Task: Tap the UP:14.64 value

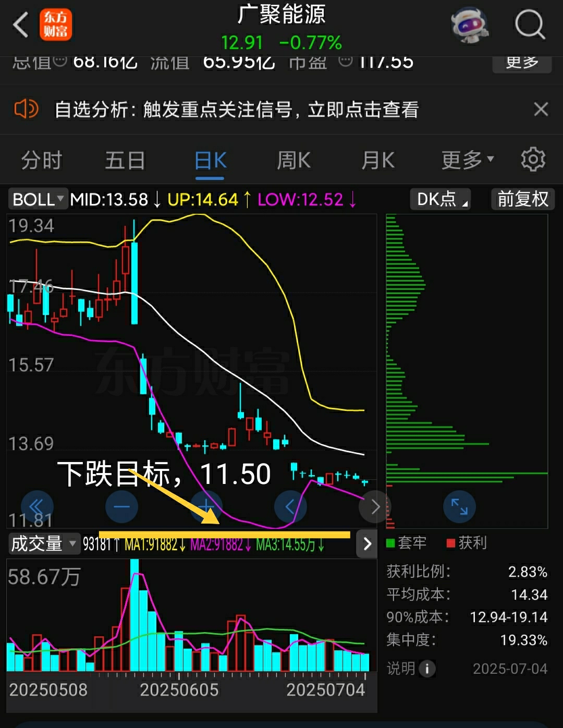Action: (203, 199)
